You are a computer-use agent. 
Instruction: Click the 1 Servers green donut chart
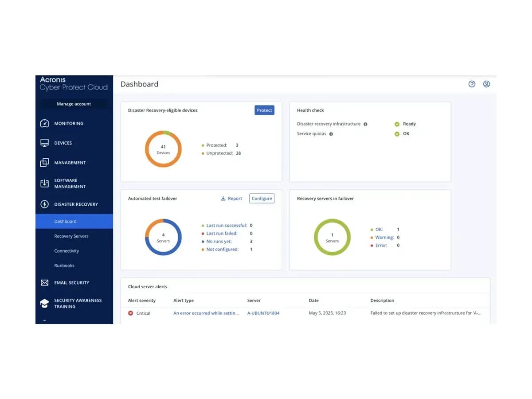(x=332, y=238)
